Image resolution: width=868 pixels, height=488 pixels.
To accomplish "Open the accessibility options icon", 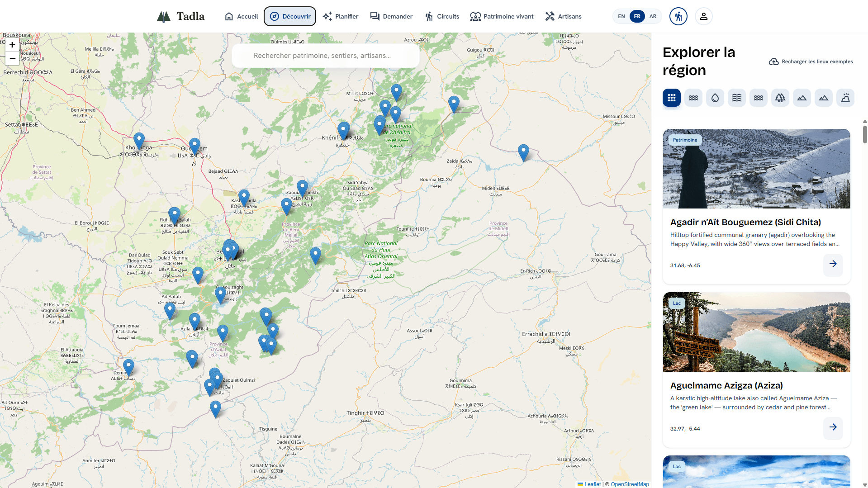I will [x=678, y=16].
